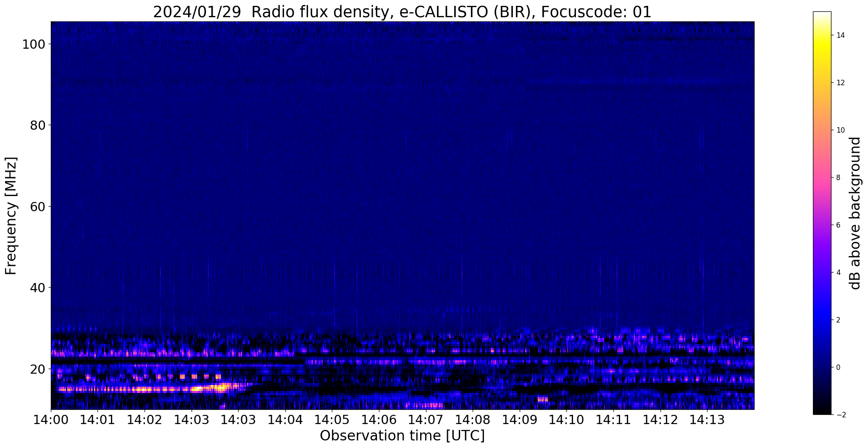Click the "dB above background" colorbar label
Viewport: 868px width, 448px height.
(x=855, y=213)
